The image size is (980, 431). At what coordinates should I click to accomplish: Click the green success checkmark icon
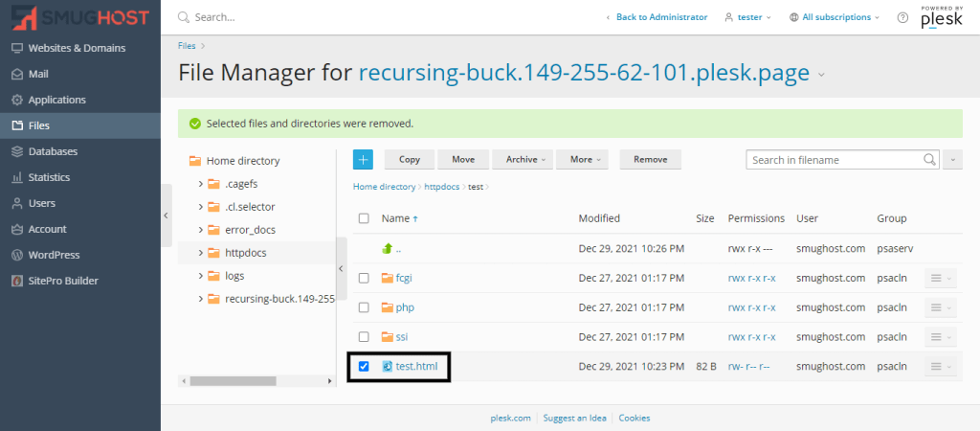[195, 124]
